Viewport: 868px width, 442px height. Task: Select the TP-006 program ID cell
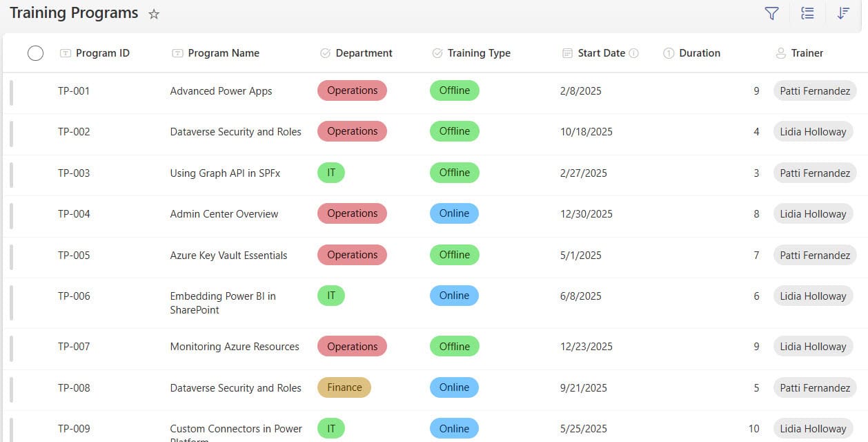coord(74,296)
